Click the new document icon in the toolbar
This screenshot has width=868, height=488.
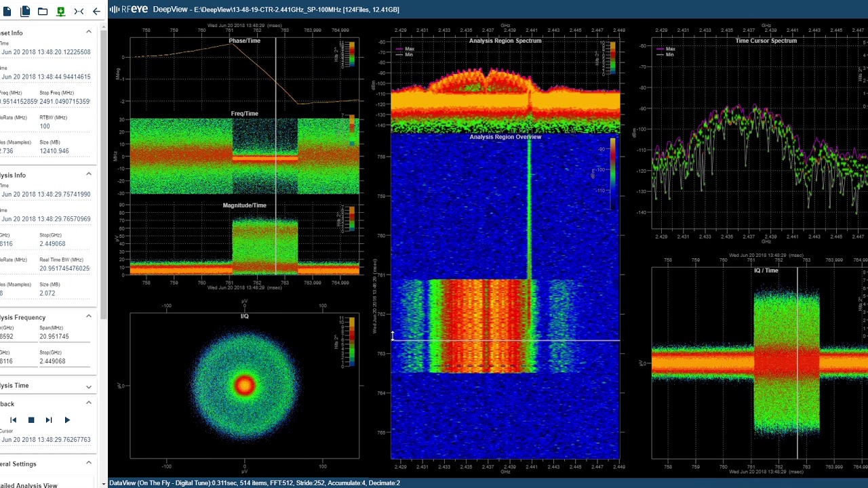pos(7,11)
